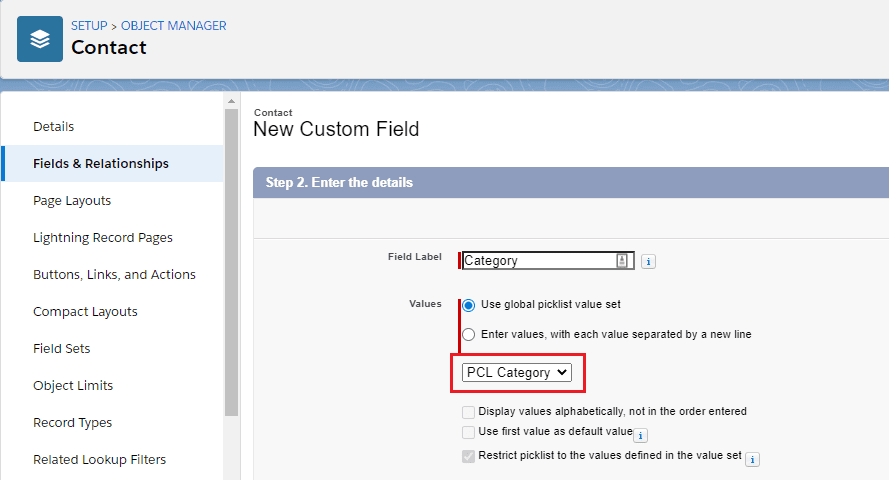Check Use first value as default value
889x483 pixels.
[x=469, y=433]
